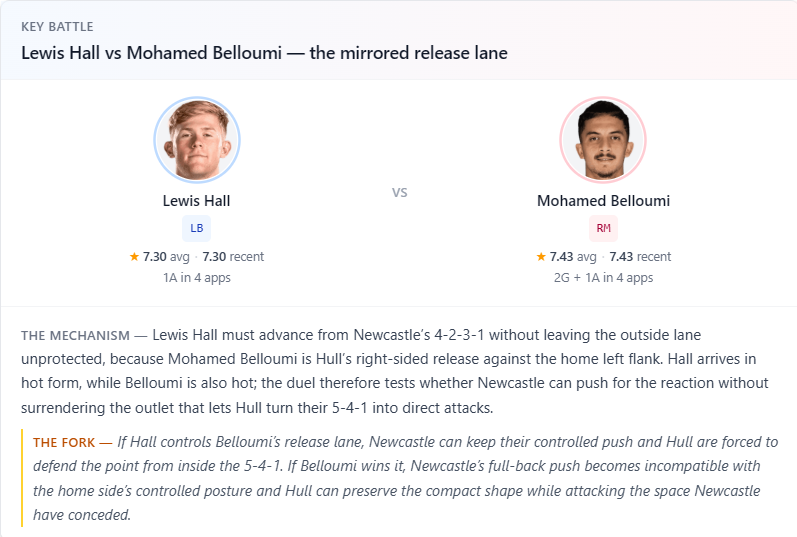
Task: Click Belloumi's 7.43 avg rating
Action: 573,256
